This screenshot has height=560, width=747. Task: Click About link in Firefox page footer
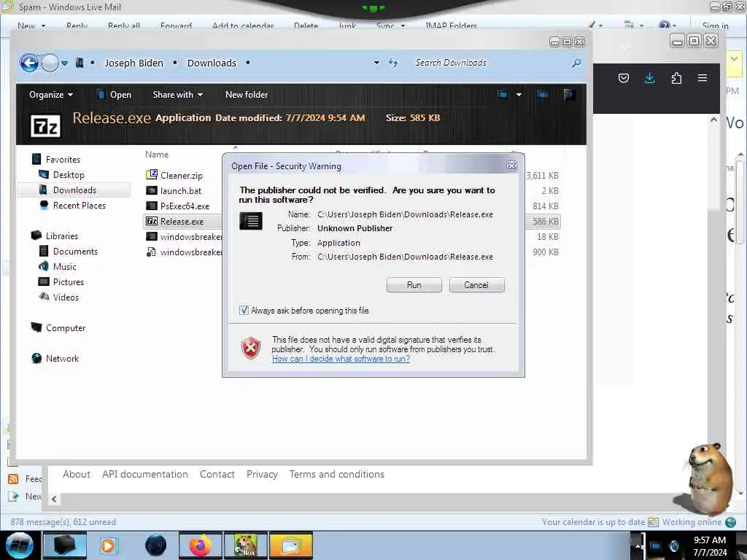pyautogui.click(x=76, y=474)
